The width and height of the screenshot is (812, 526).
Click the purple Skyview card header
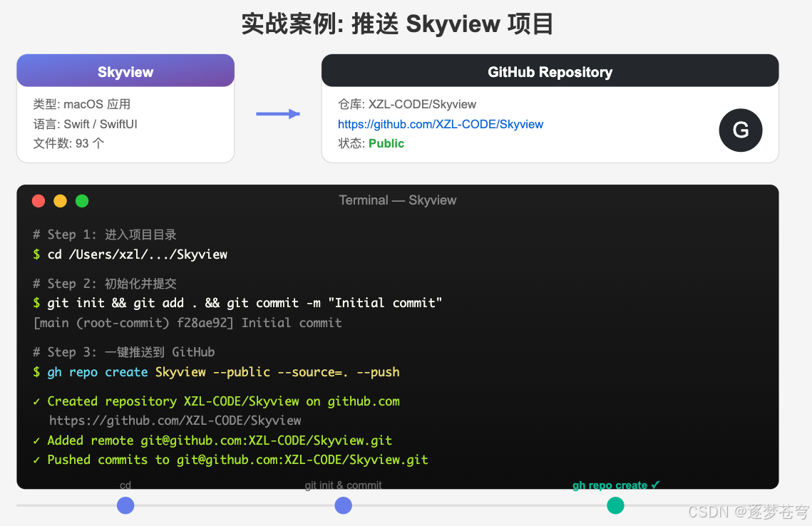click(x=125, y=71)
